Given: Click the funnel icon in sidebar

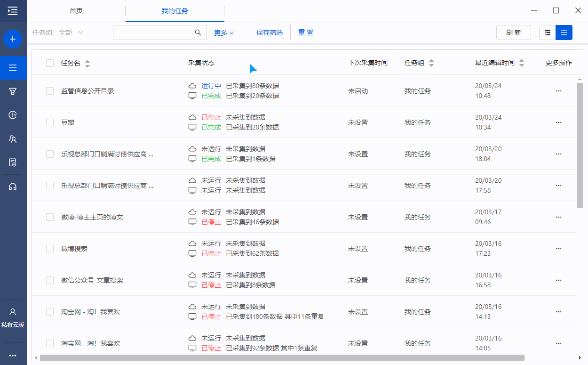Looking at the screenshot, I should tap(13, 91).
